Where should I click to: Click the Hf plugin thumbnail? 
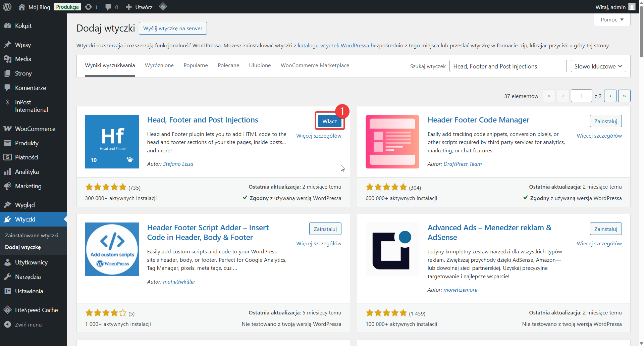[x=112, y=142]
